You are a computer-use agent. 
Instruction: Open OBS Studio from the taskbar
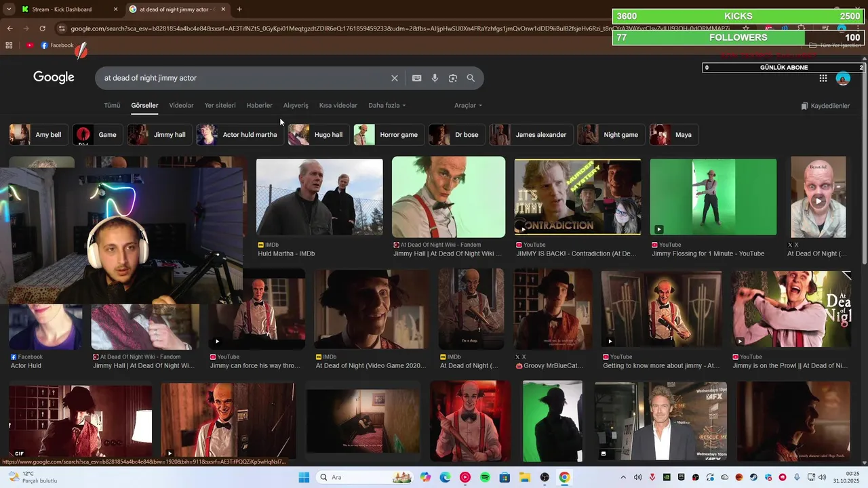pos(545,477)
